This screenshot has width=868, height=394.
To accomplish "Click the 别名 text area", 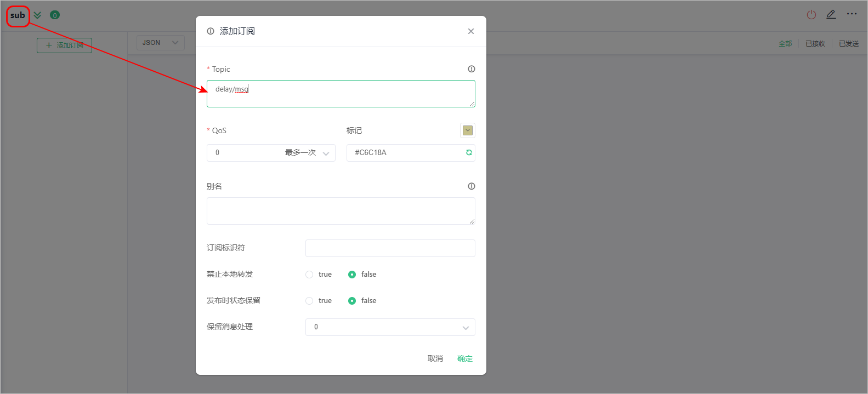I will click(x=341, y=211).
